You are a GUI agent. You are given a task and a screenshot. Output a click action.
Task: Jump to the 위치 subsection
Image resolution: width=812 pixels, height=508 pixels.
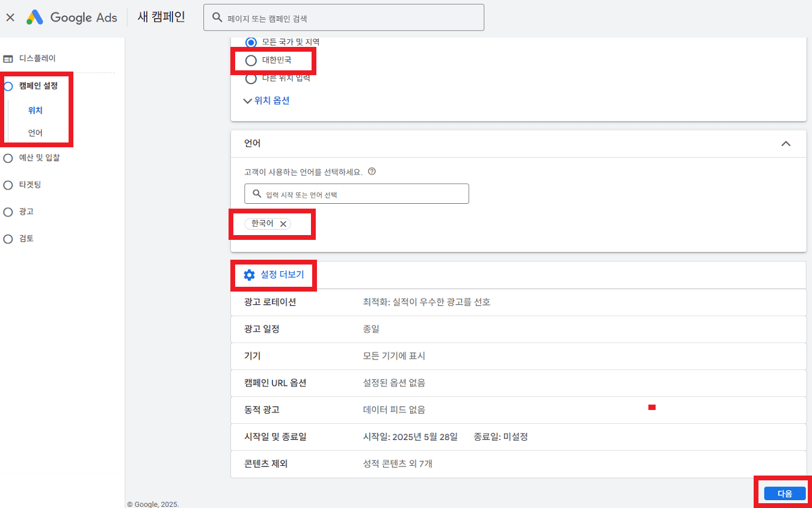[35, 111]
